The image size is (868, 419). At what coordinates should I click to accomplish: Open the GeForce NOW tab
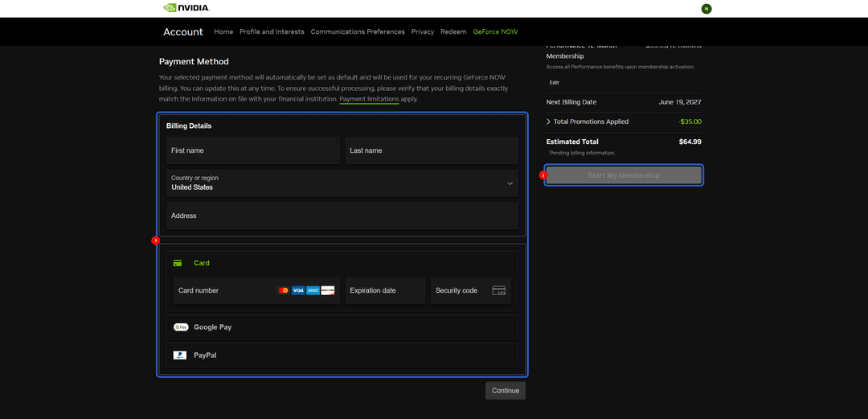[495, 31]
